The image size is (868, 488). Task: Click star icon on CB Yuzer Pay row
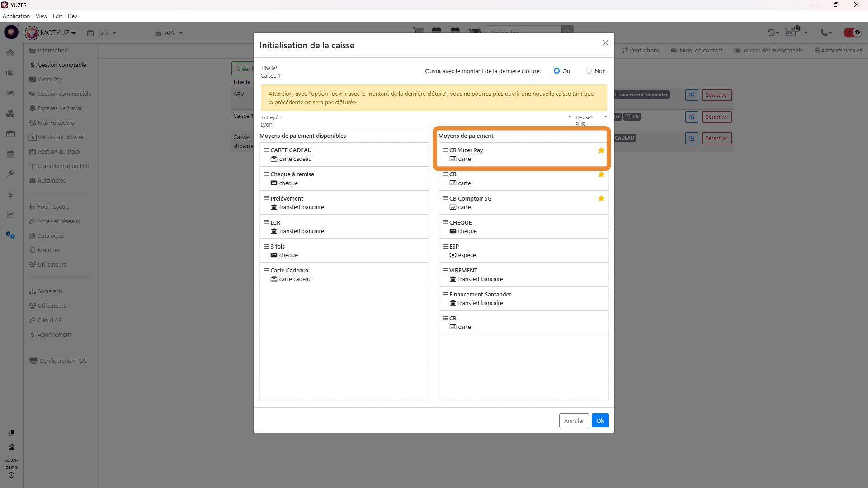tap(601, 150)
